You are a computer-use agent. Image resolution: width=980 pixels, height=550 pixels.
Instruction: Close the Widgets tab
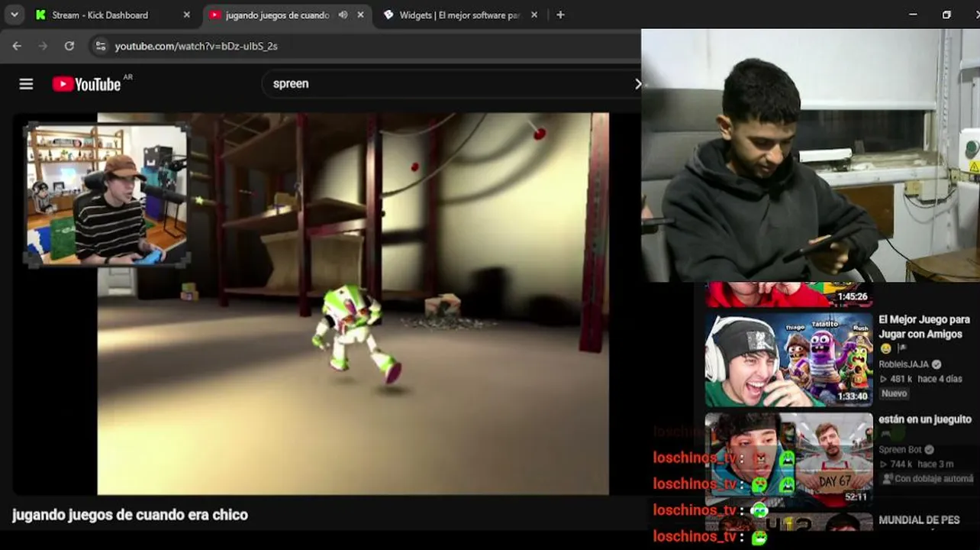pyautogui.click(x=534, y=15)
